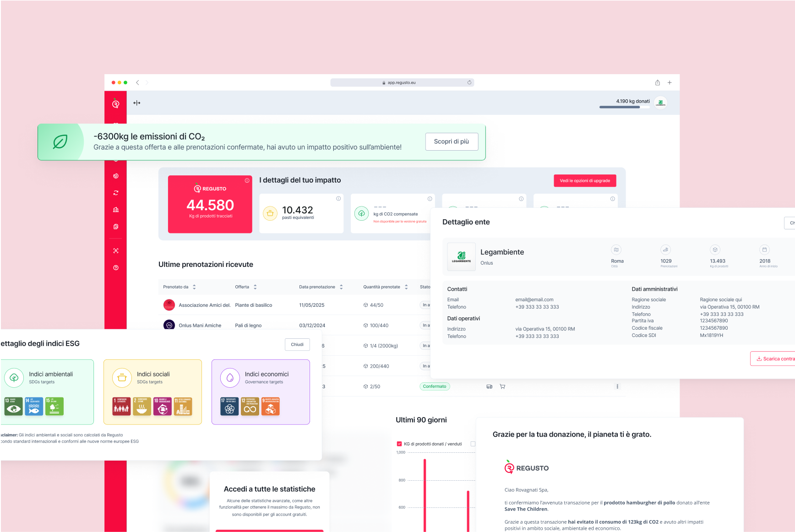Click the 200/440 quantity cell
Image resolution: width=795 pixels, height=532 pixels.
[x=376, y=366]
